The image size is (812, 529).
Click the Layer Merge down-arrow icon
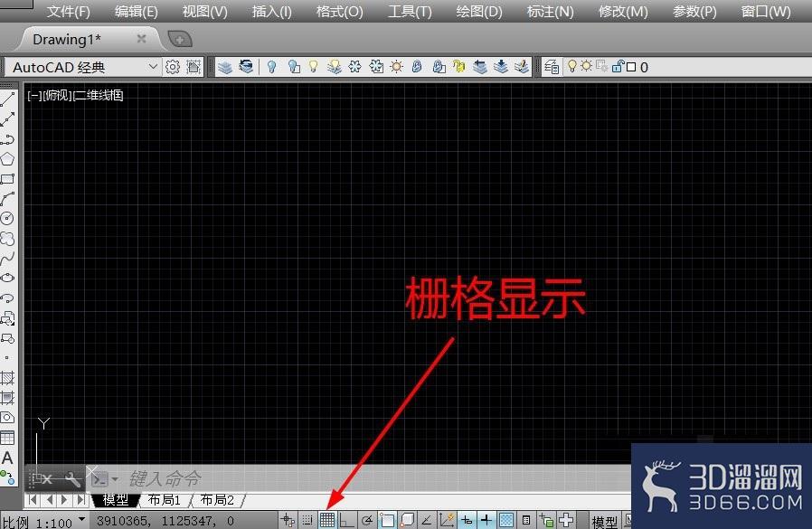point(501,66)
